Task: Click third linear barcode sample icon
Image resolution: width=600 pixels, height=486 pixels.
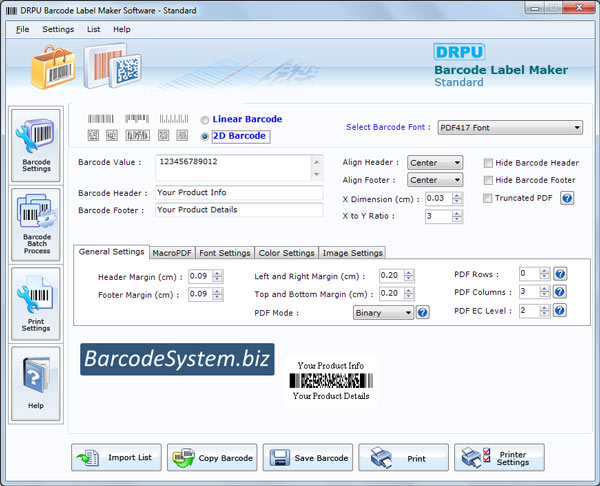Action: coord(174,119)
